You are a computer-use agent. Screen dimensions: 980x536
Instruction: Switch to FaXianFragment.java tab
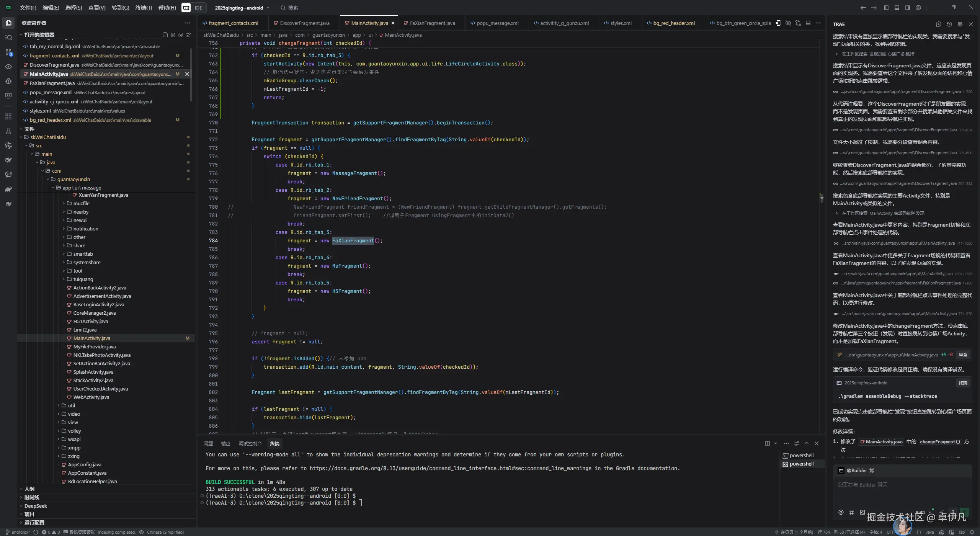[432, 23]
